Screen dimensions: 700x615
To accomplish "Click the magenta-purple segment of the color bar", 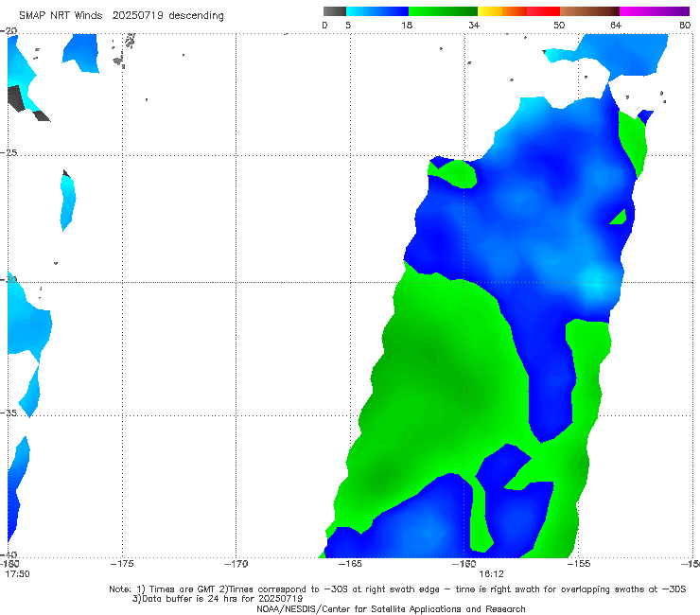I will 655,11.
